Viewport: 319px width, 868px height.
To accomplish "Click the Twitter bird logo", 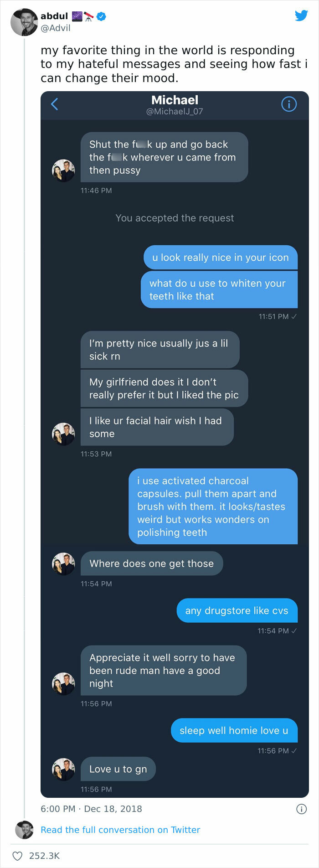I will click(x=301, y=15).
